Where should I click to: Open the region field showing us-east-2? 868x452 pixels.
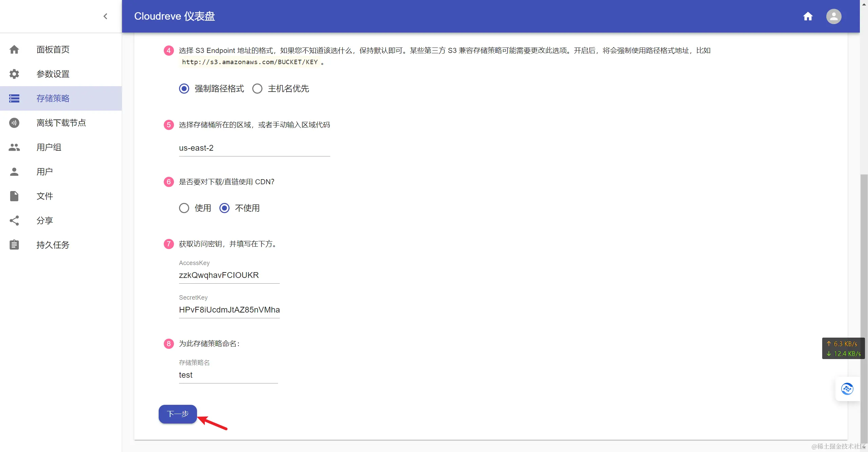point(254,148)
